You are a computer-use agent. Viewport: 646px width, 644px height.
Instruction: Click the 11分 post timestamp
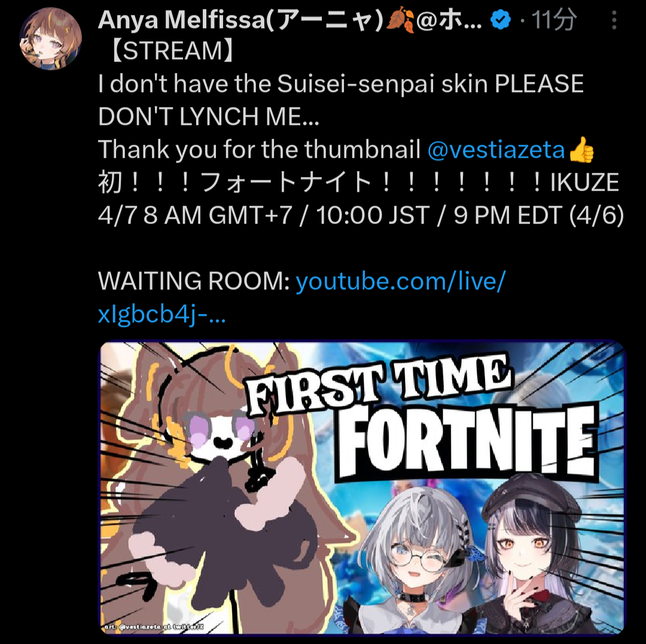[x=554, y=20]
